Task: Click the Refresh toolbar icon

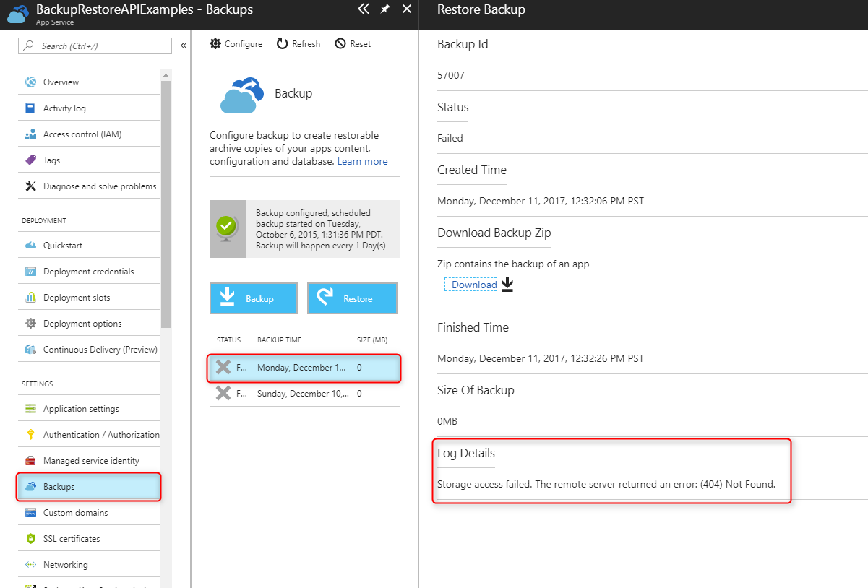Action: click(283, 44)
